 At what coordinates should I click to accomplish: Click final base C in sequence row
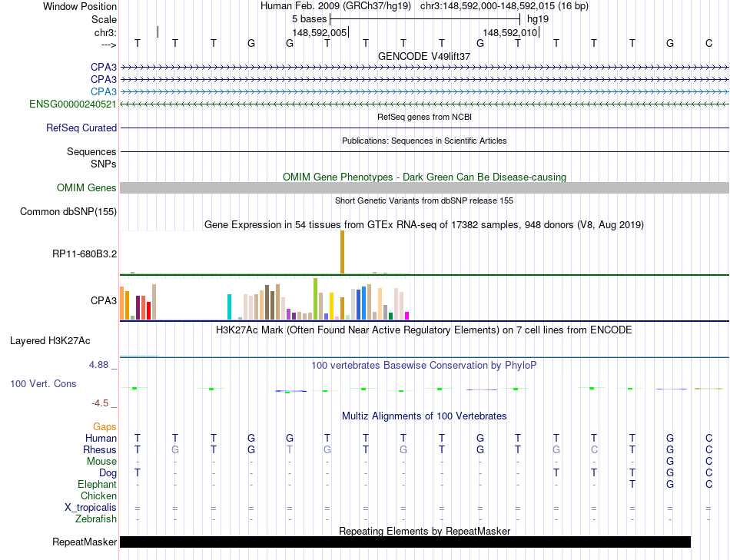pos(708,43)
